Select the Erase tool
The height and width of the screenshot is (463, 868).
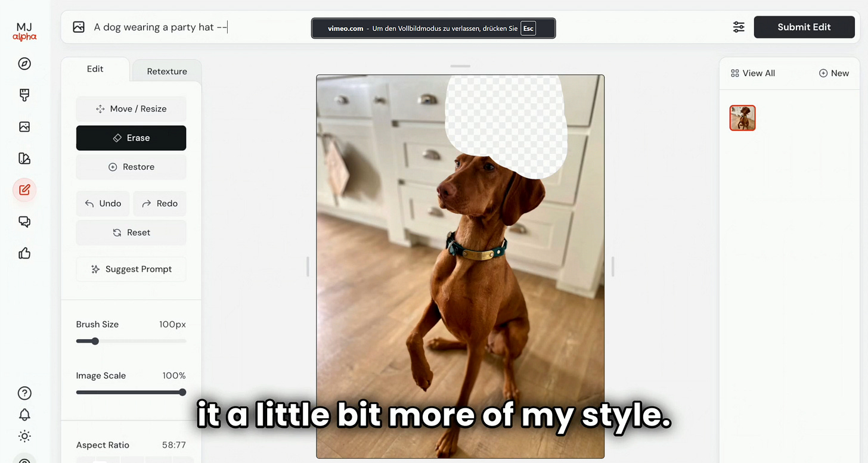(131, 138)
